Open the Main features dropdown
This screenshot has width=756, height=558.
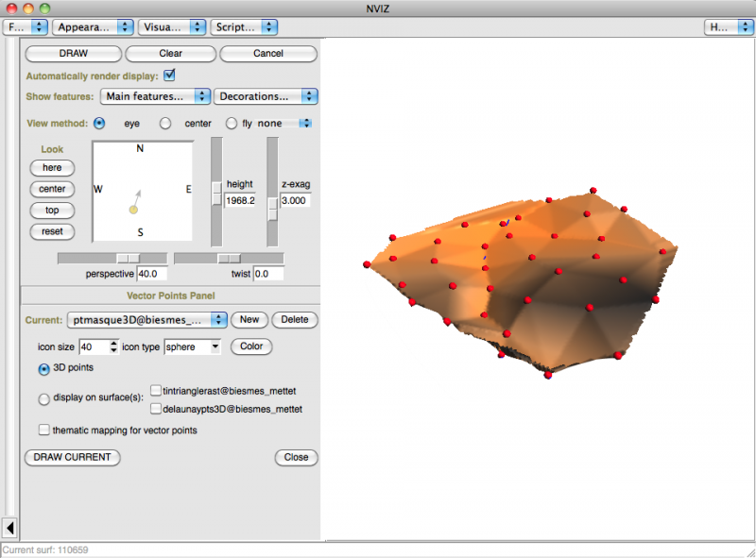[x=156, y=96]
